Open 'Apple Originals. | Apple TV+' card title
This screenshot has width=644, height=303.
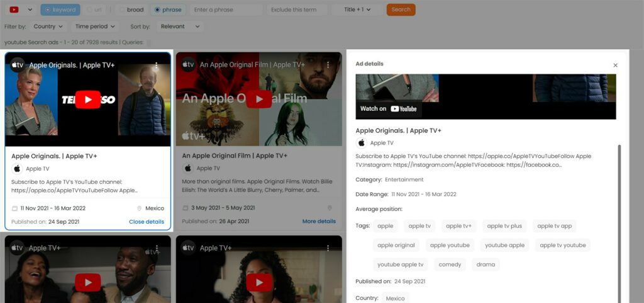click(54, 156)
